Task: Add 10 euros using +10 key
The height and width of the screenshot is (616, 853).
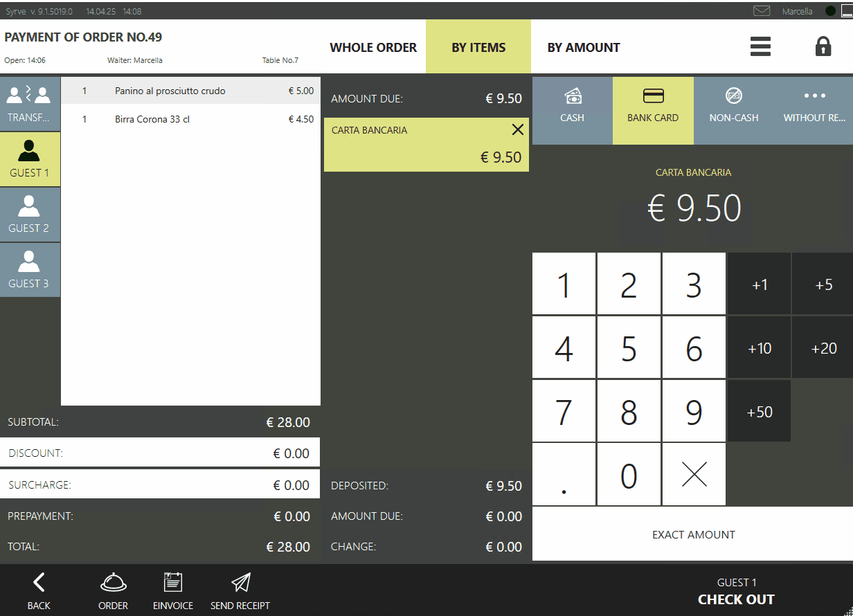Action: (x=759, y=348)
